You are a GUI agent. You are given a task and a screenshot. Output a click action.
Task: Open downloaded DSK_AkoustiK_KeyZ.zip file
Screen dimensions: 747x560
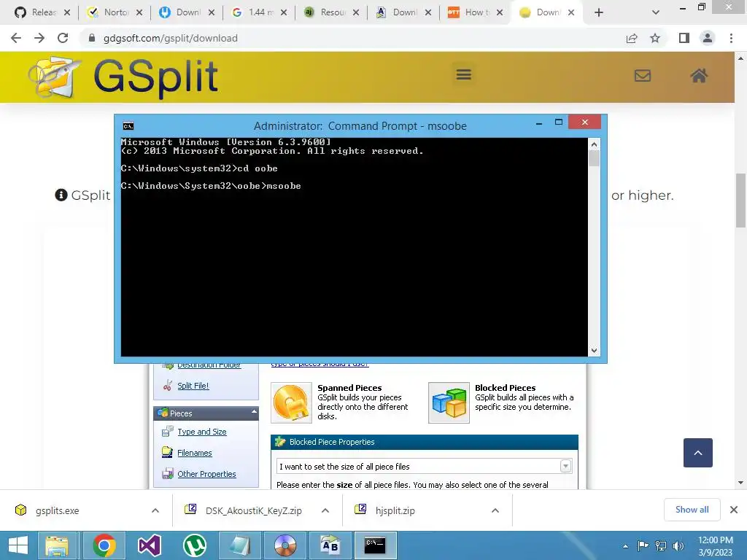pos(253,510)
